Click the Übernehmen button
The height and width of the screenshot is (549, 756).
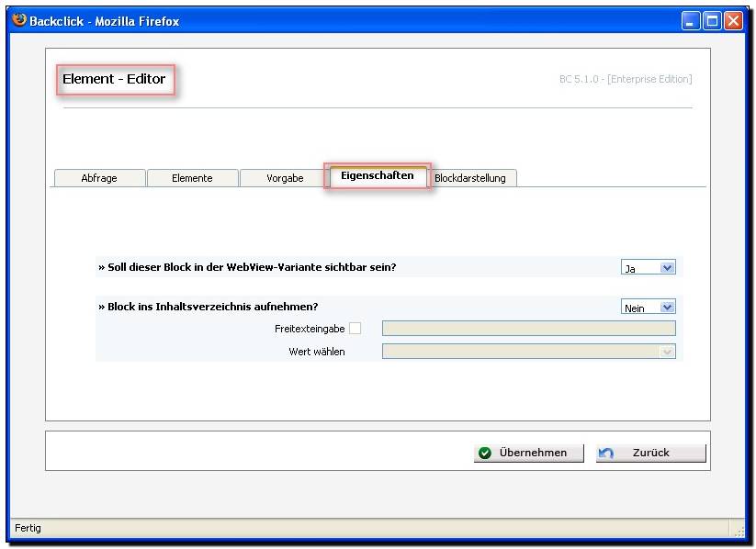click(528, 454)
